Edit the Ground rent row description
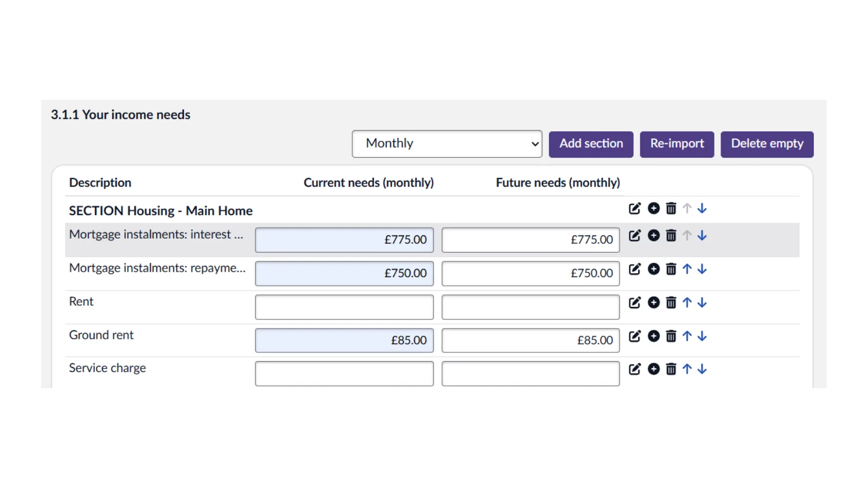This screenshot has height=488, width=868. (x=635, y=336)
